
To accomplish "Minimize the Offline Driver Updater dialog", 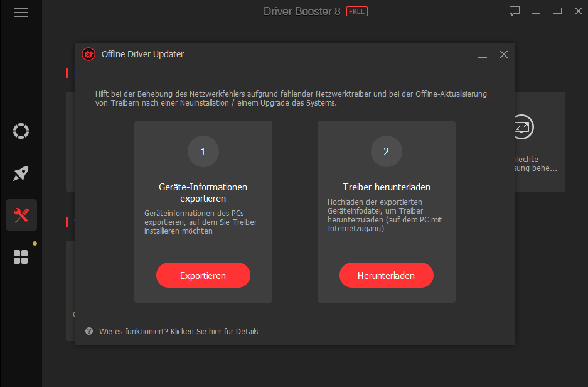I will pos(483,57).
